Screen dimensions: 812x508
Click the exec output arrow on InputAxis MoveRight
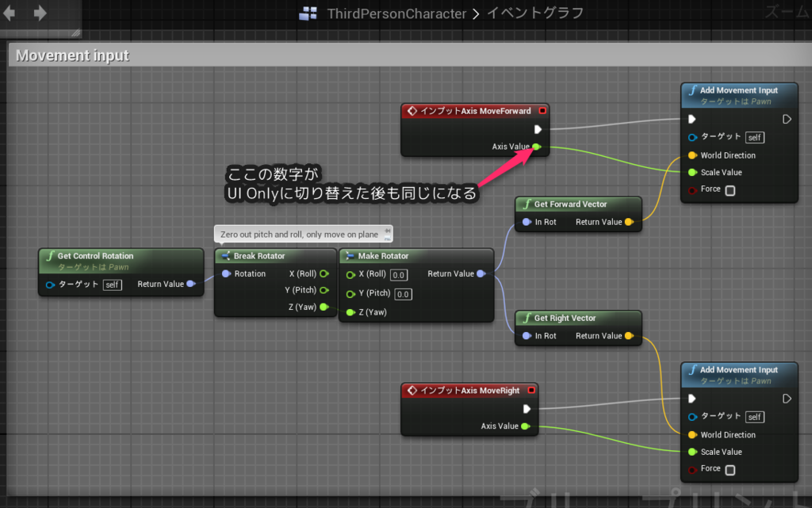pyautogui.click(x=527, y=408)
